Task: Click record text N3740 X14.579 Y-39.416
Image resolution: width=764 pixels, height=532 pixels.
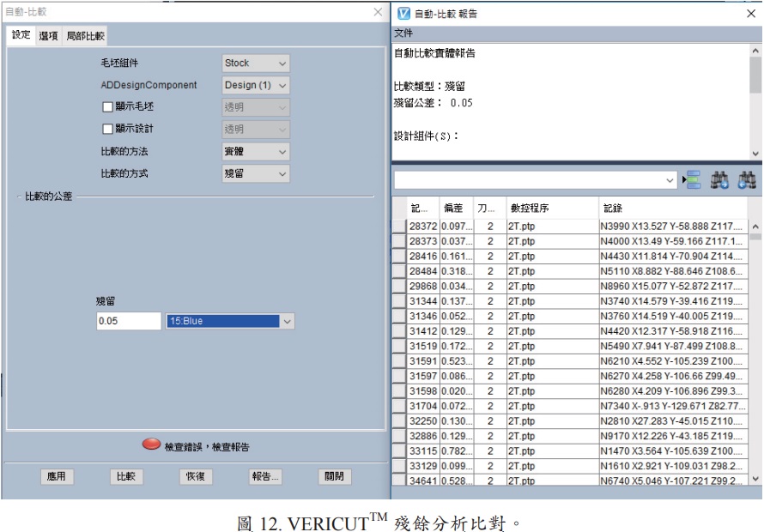Action: [672, 301]
